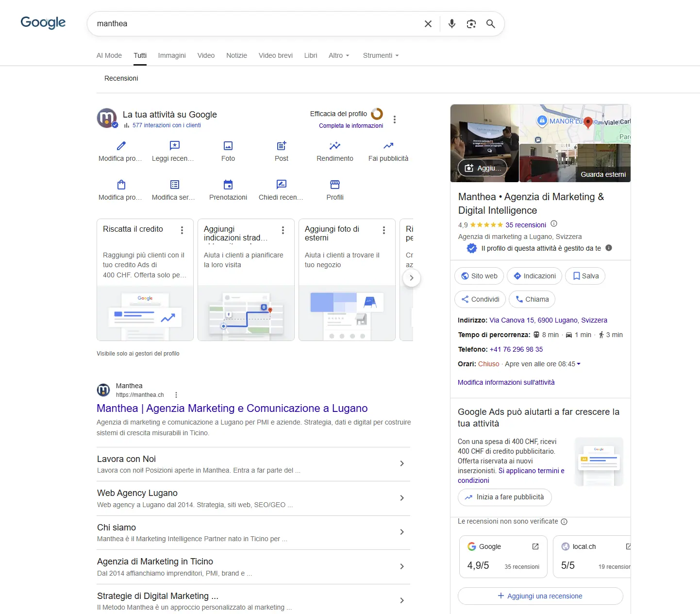Get directions with Indicazioni button
The height and width of the screenshot is (614, 700).
pyautogui.click(x=534, y=276)
